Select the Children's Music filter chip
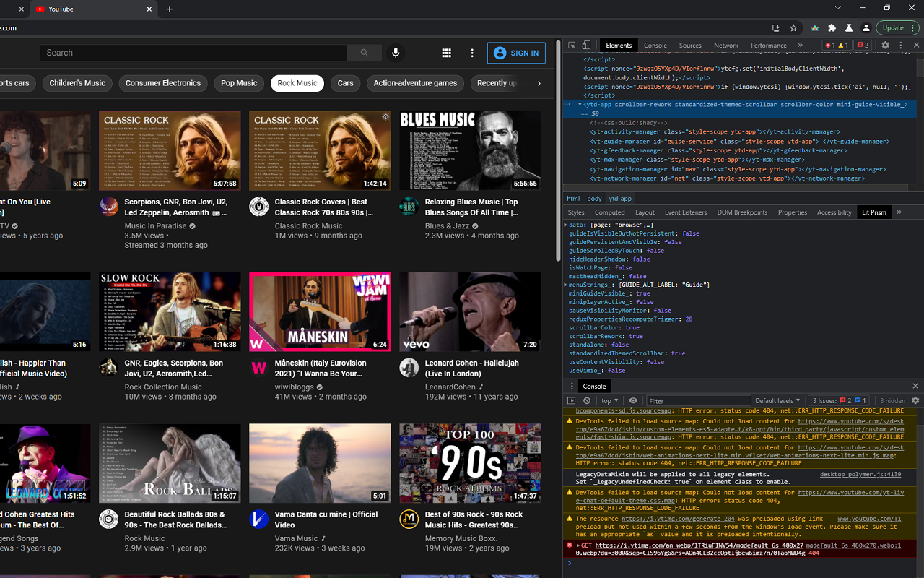Viewport: 924px width, 578px height. tap(77, 83)
